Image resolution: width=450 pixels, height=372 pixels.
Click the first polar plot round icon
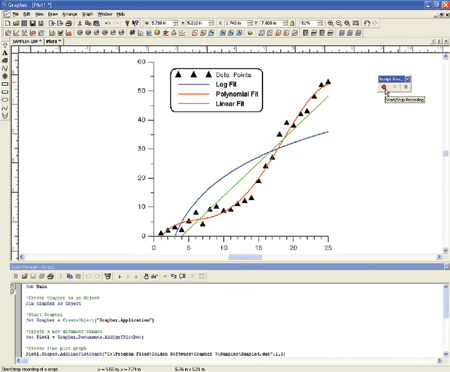pos(80,33)
